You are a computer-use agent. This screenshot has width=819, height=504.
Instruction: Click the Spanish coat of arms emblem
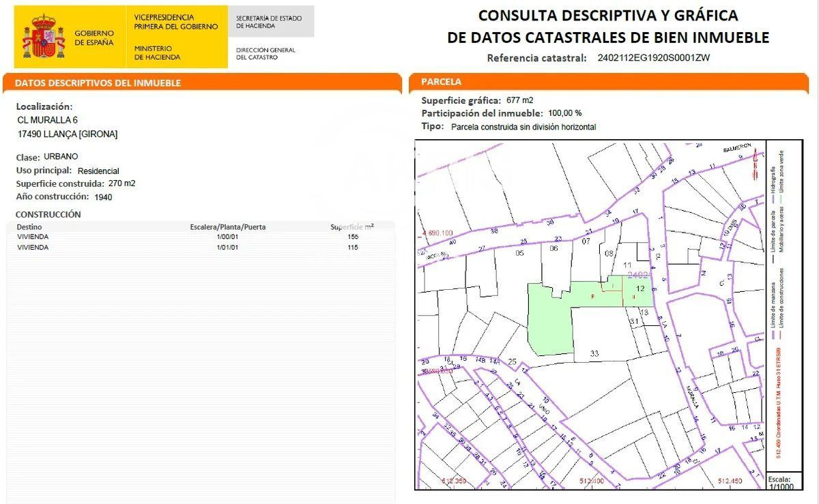[x=44, y=37]
